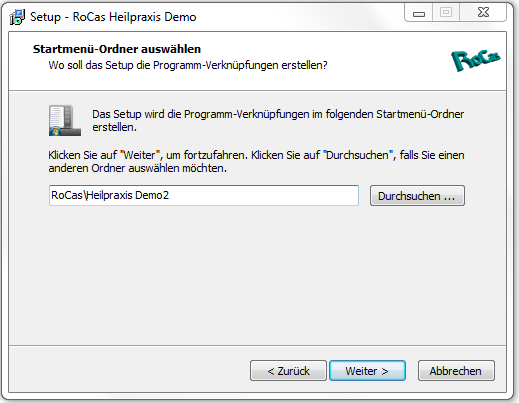The width and height of the screenshot is (519, 403).
Task: Click the 'Das Setup wird die Programm-Verknüpfungen' description
Action: pos(278,120)
